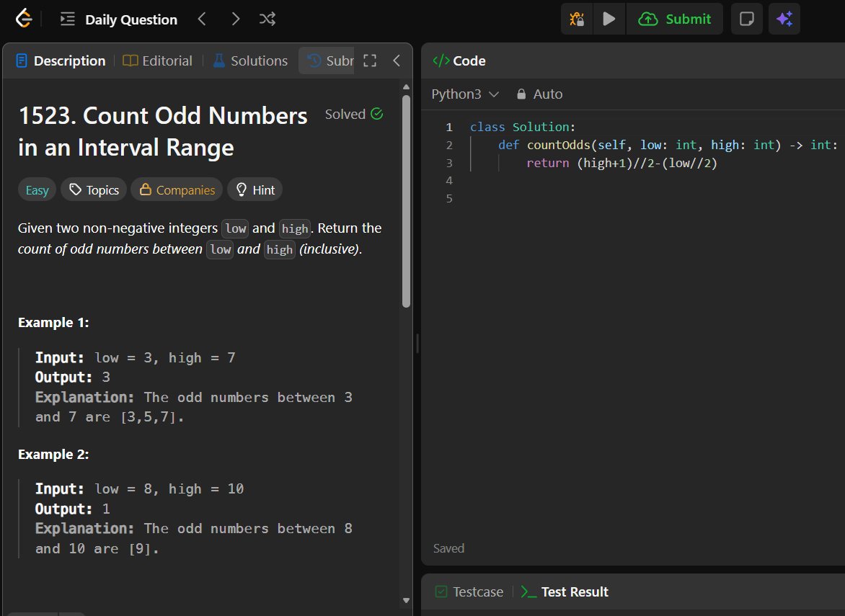The height and width of the screenshot is (616, 845).
Task: Click the 'Example 2:' heading
Action: [53, 455]
